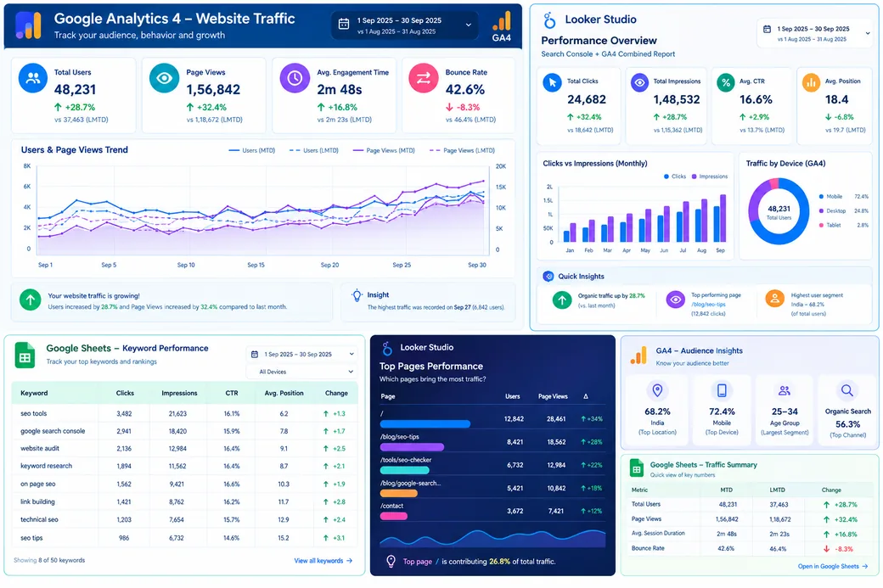Sort keyword table by Avg. Position header

(x=284, y=394)
